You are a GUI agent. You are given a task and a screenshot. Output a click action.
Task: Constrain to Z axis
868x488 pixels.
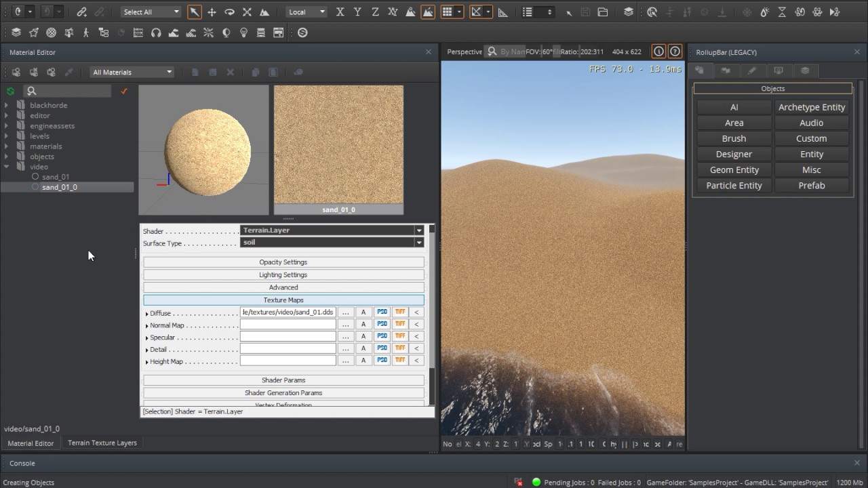pos(375,12)
